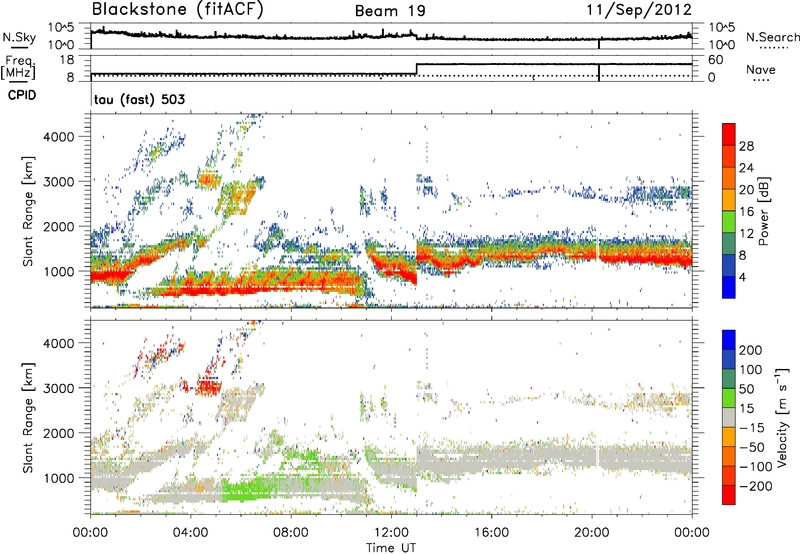Viewport: 800px width, 554px height.
Task: Click the 'Beam 19' label
Action: pos(390,11)
